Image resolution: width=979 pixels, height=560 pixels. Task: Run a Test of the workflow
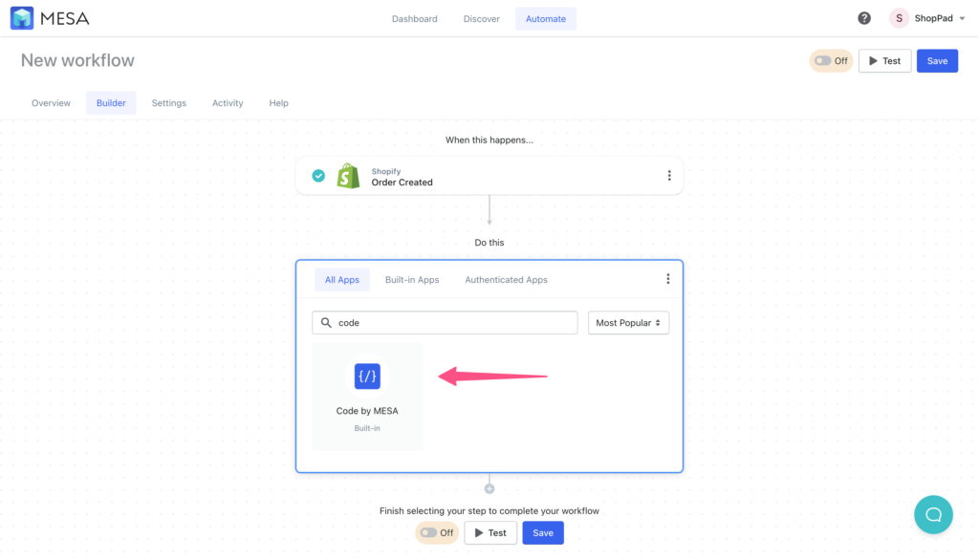point(884,60)
